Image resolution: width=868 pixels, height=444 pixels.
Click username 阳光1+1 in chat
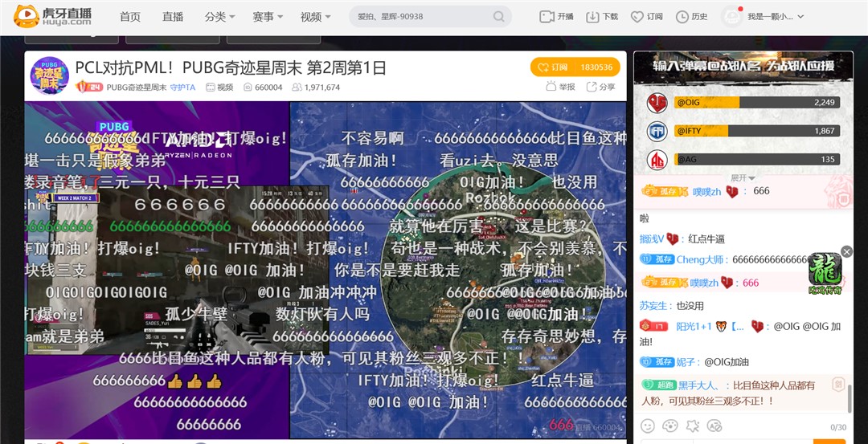694,326
